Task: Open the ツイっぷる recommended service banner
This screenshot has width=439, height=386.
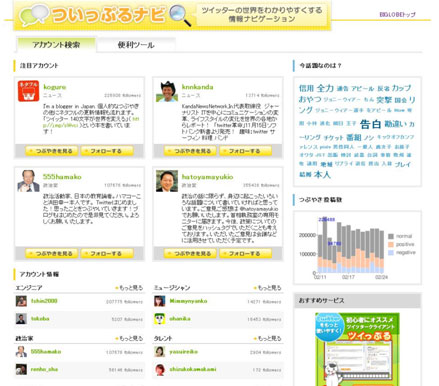Action: (x=357, y=349)
